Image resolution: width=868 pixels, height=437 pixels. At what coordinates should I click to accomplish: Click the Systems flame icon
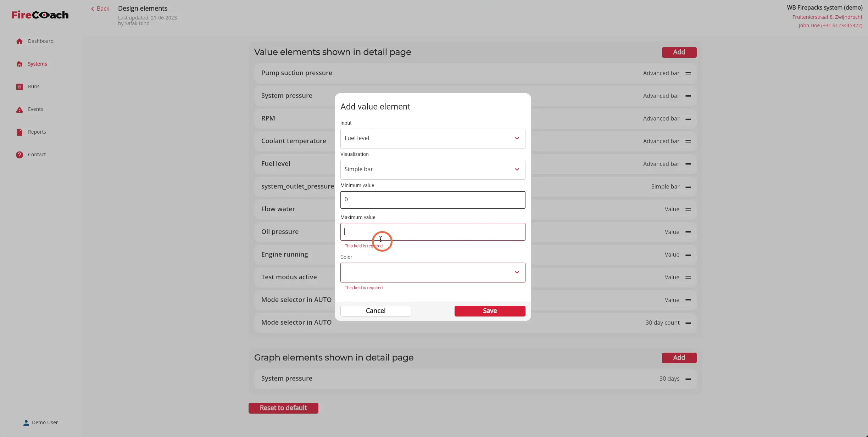point(20,64)
